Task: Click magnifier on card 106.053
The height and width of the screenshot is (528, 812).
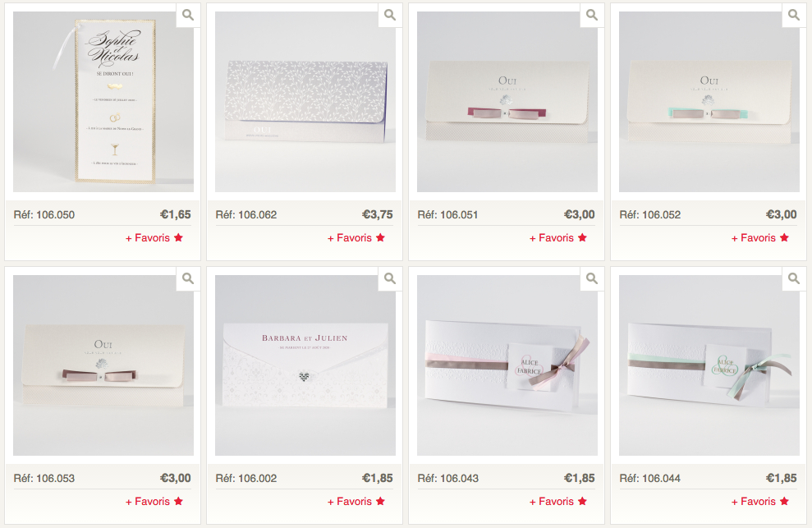Action: click(188, 278)
